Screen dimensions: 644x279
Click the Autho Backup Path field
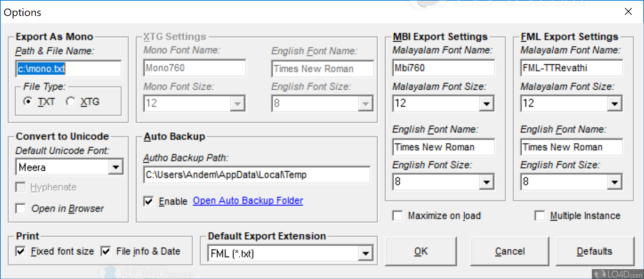pyautogui.click(x=256, y=175)
